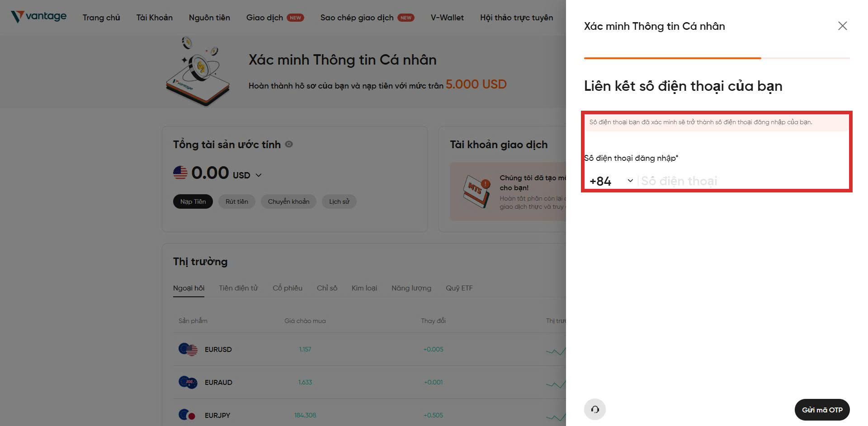Open the Sao chép giao dịch menu
This screenshot has width=868, height=426.
point(357,18)
